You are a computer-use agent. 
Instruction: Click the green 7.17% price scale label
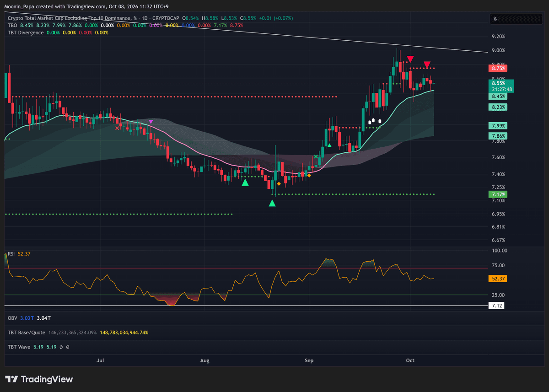click(497, 194)
